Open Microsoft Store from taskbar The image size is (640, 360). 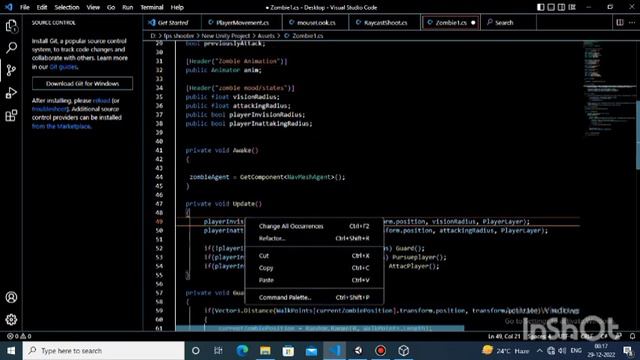(x=288, y=351)
